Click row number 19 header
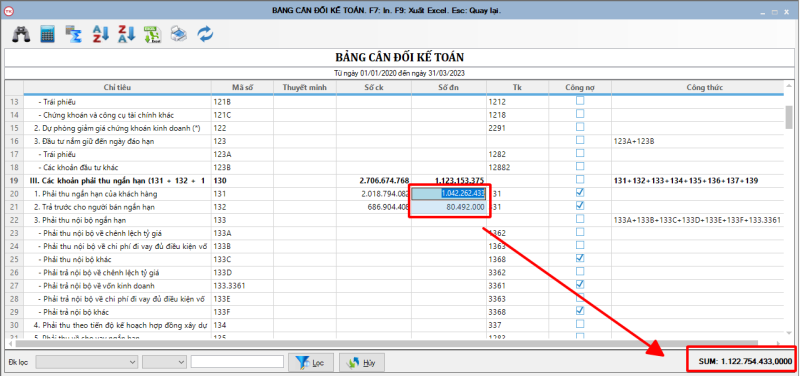 (14, 180)
